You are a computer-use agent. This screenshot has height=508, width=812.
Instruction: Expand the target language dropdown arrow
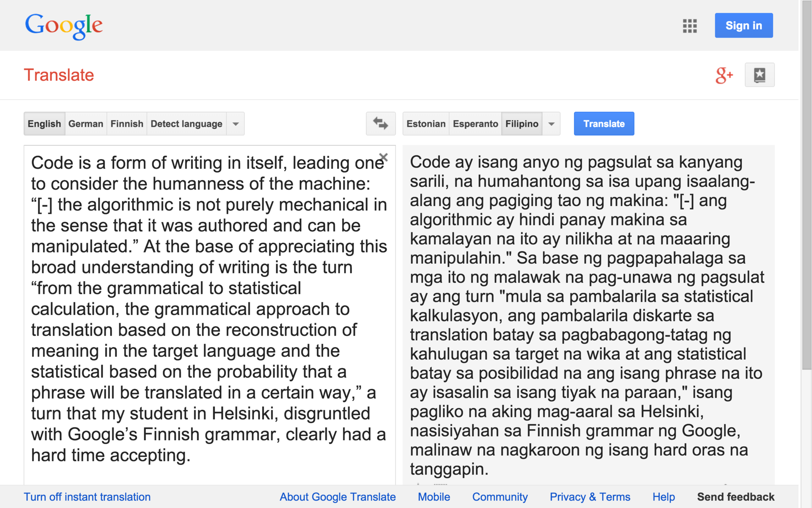(551, 124)
